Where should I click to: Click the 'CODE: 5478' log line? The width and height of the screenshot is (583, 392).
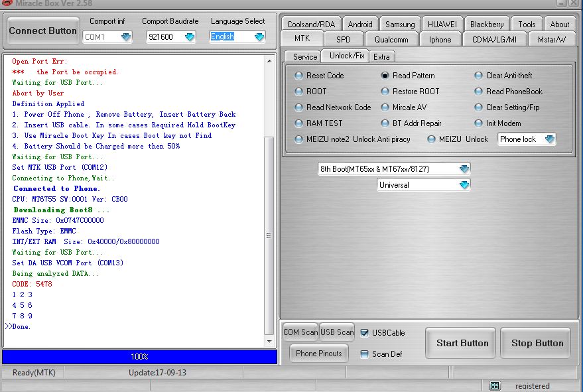(x=32, y=284)
